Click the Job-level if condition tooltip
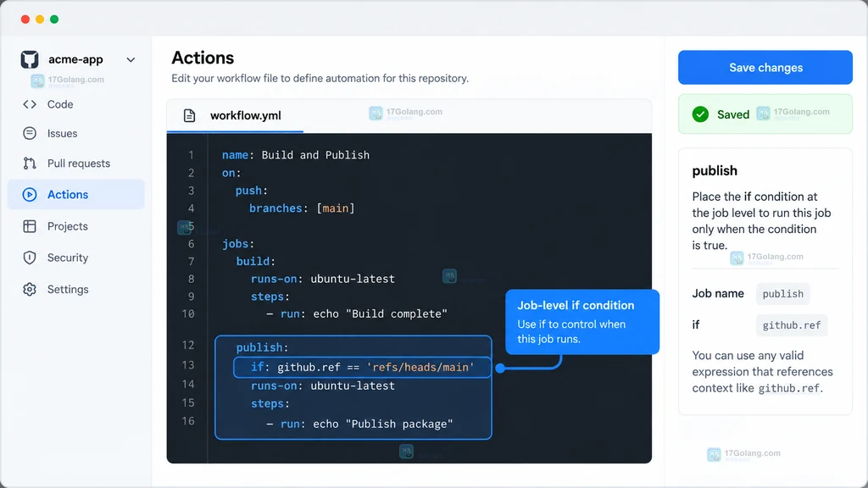This screenshot has height=488, width=868. click(x=582, y=321)
